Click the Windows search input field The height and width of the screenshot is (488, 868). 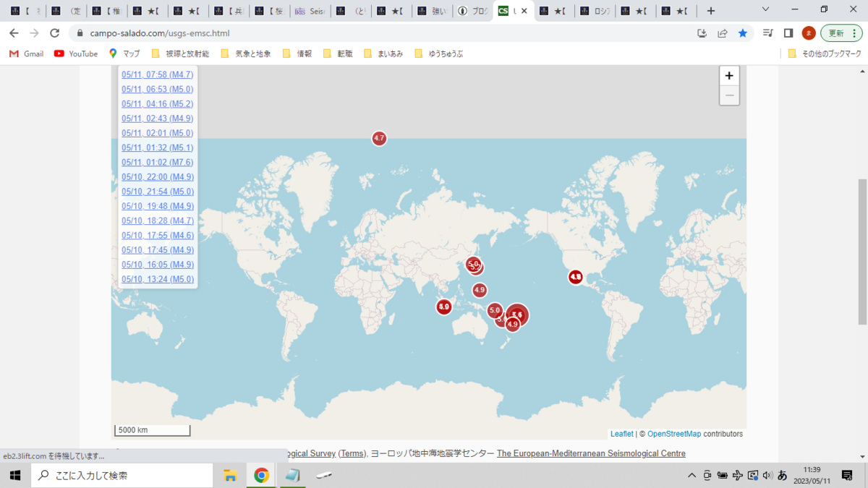point(122,475)
